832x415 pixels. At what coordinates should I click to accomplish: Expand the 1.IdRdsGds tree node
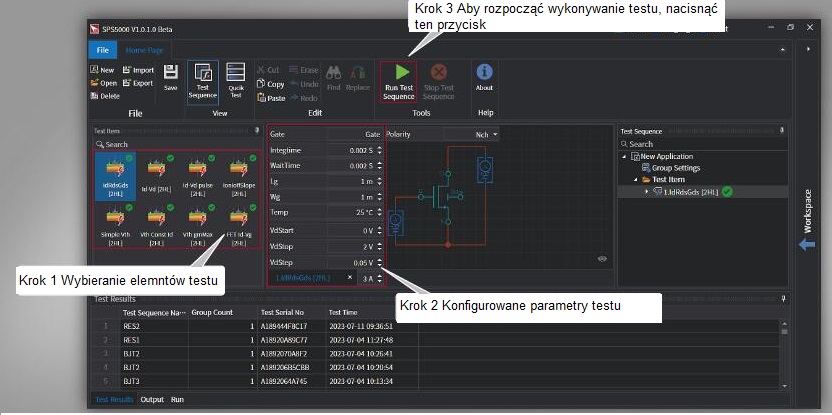(646, 191)
